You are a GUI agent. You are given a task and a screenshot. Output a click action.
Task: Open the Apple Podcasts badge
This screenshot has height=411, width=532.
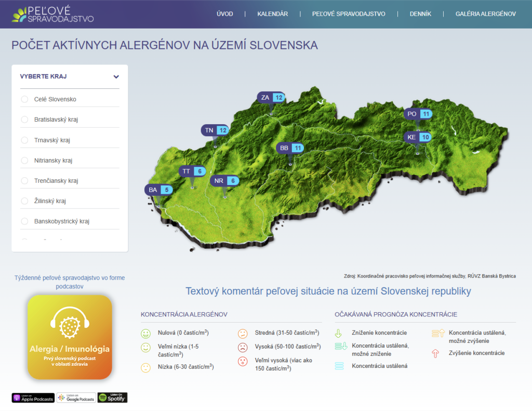pyautogui.click(x=33, y=398)
